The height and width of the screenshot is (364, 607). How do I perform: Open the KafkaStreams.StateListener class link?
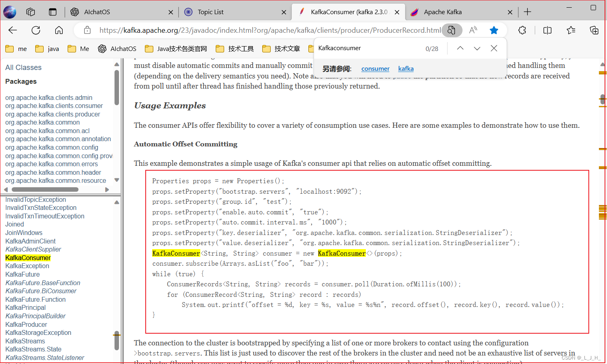tap(45, 358)
